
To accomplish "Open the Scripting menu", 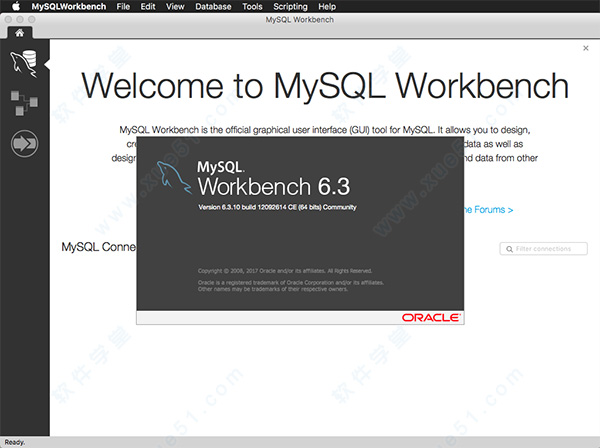I will (291, 6).
